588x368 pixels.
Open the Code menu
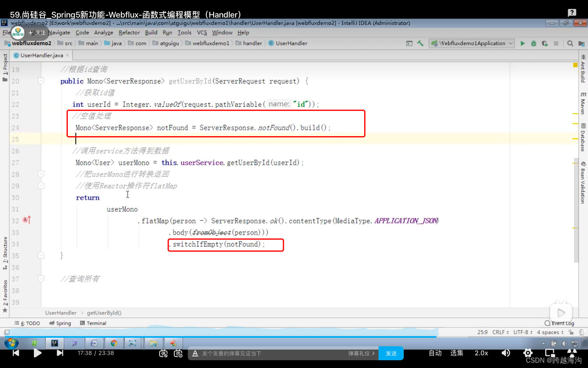[x=82, y=33]
